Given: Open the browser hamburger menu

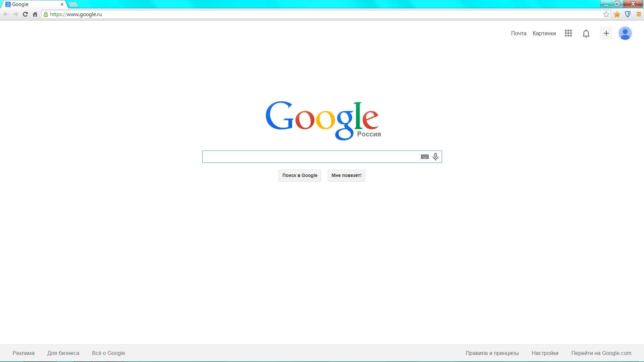Looking at the screenshot, I should click(x=639, y=14).
